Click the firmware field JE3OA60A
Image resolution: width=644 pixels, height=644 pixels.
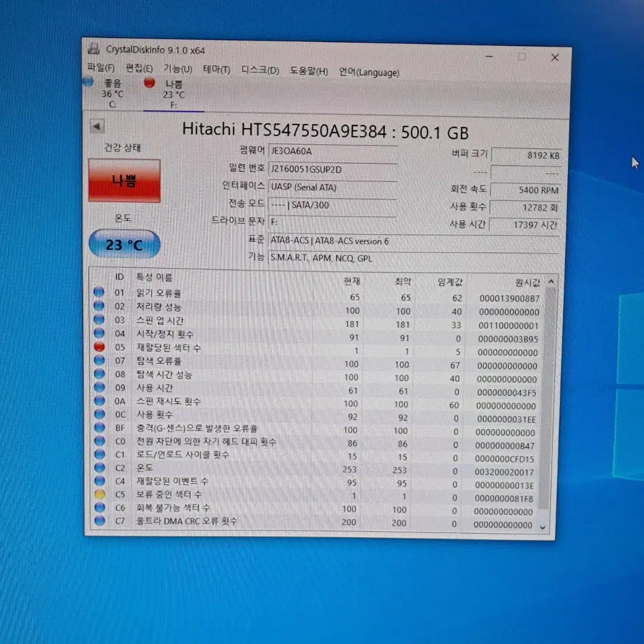(333, 151)
